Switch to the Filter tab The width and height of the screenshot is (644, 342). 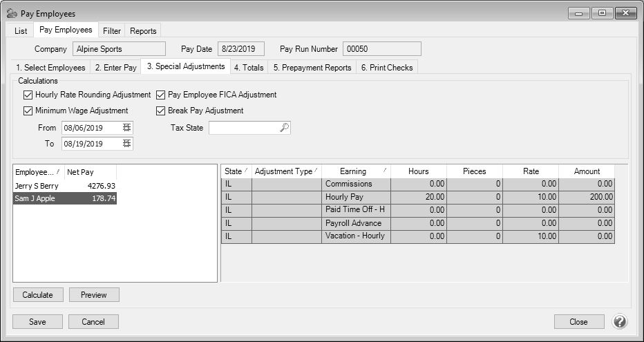pos(111,31)
